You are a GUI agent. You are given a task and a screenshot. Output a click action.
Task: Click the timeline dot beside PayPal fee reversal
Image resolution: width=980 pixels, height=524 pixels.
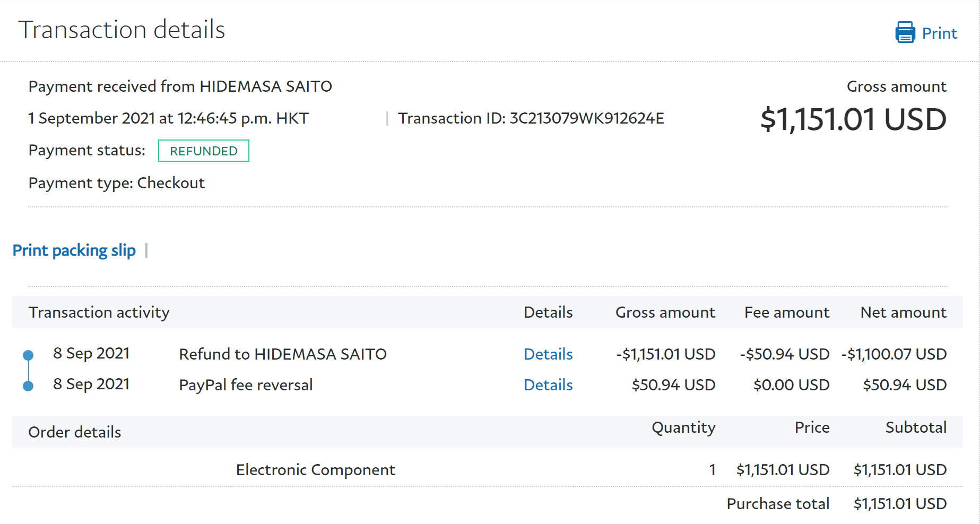pos(29,386)
